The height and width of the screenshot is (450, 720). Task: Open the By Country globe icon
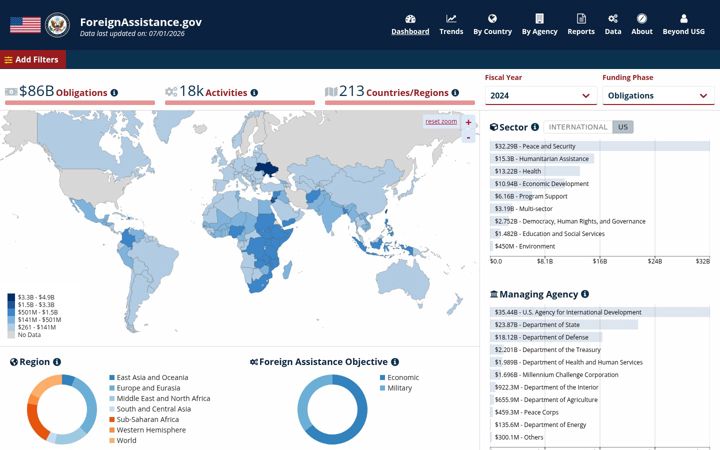point(492,19)
